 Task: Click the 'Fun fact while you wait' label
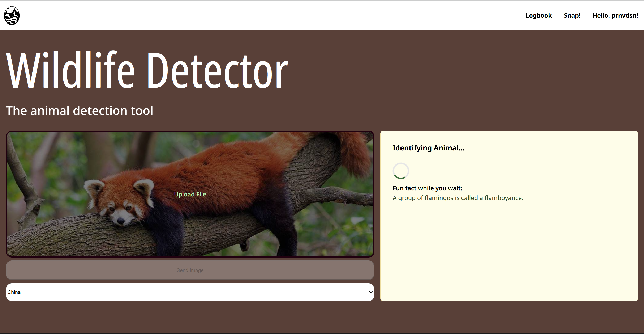click(427, 188)
